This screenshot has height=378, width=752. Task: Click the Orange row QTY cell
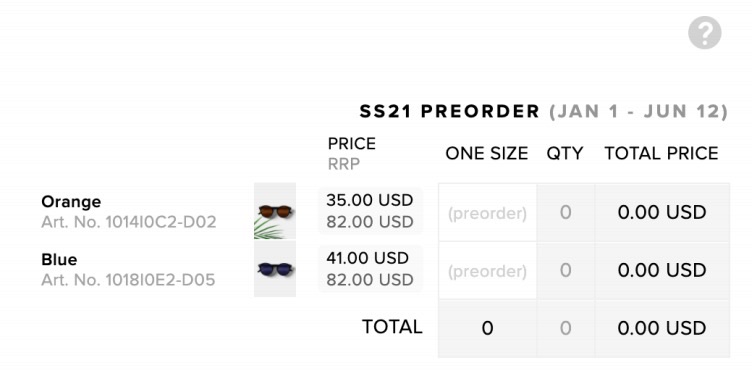(x=565, y=213)
